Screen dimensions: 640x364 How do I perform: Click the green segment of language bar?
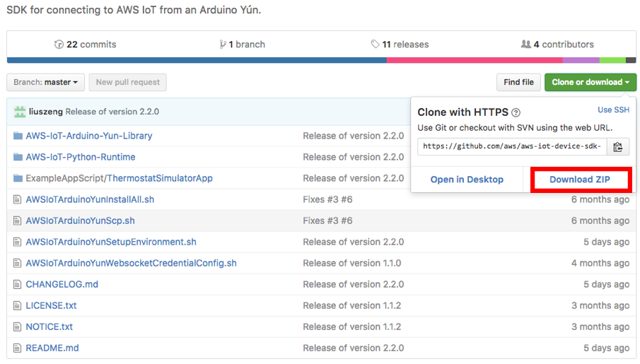coord(612,60)
